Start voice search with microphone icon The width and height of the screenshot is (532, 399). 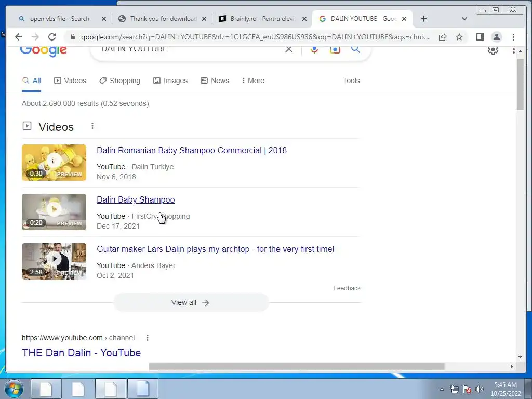coord(314,49)
